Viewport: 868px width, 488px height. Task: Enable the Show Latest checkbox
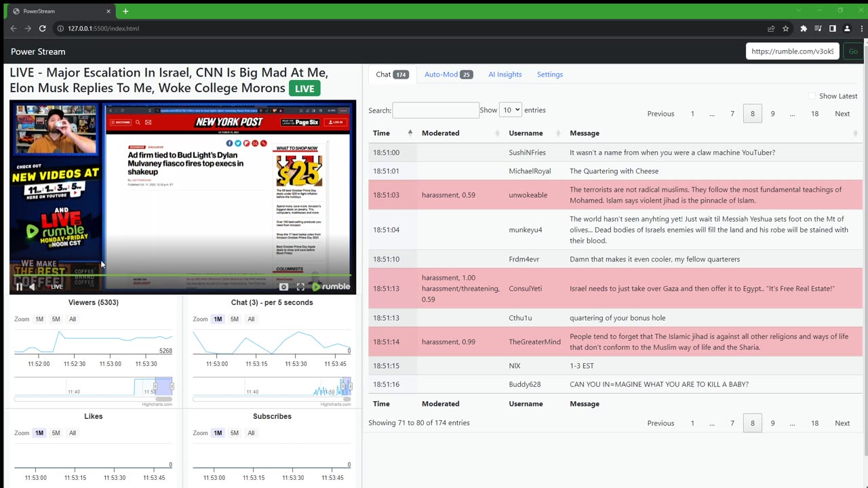(x=812, y=96)
